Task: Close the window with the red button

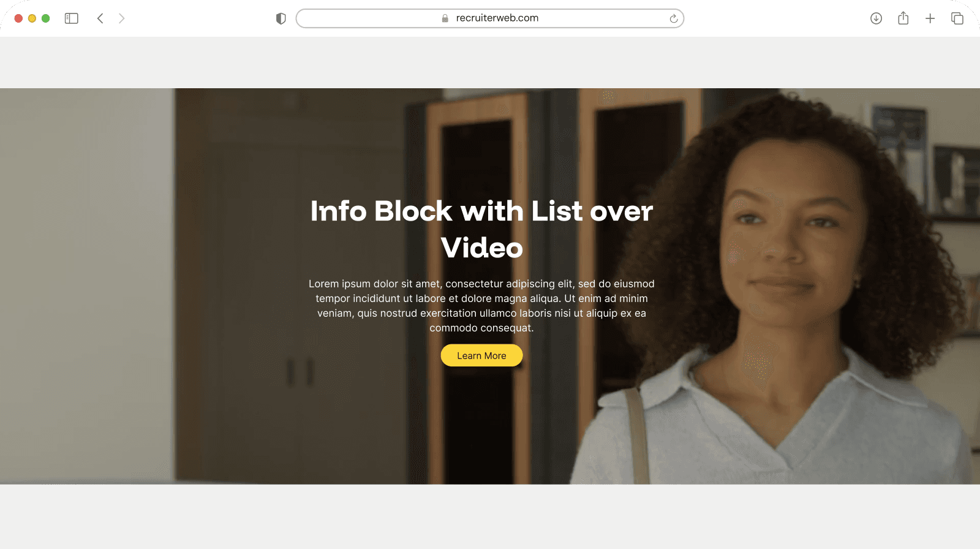Action: tap(18, 18)
